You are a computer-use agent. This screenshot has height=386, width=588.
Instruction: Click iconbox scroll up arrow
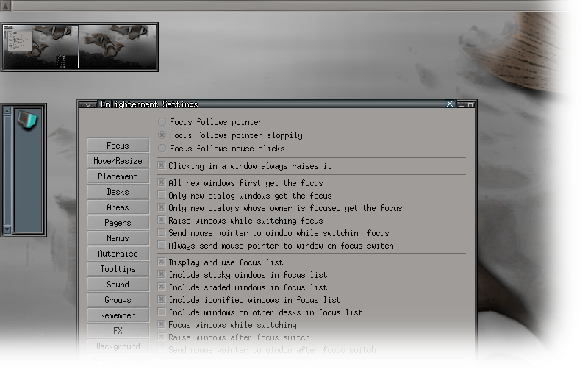[x=7, y=110]
